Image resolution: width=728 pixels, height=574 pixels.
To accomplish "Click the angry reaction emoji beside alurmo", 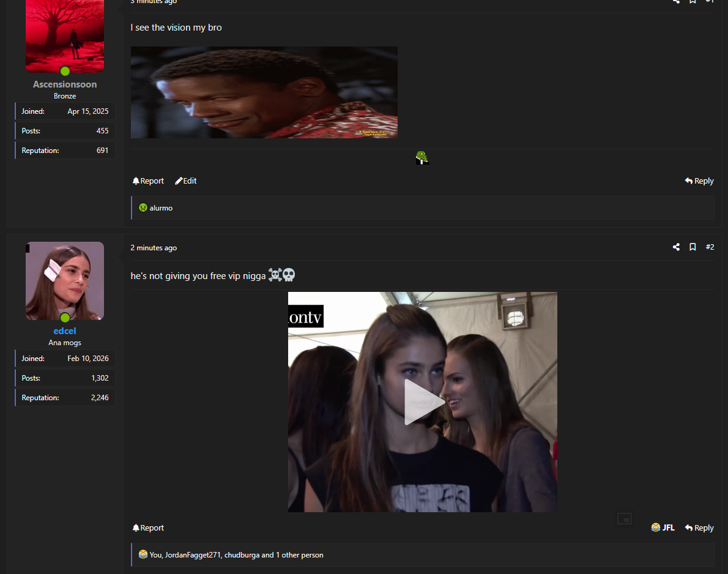I will click(x=143, y=208).
